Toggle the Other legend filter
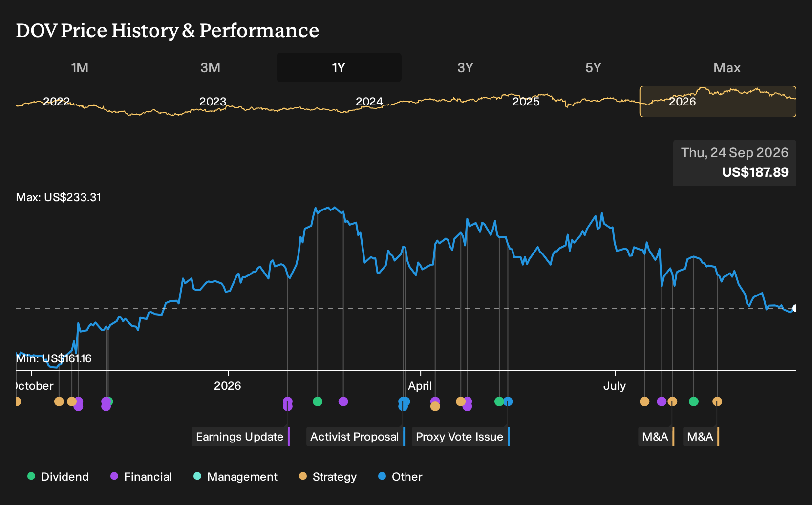 coord(400,477)
